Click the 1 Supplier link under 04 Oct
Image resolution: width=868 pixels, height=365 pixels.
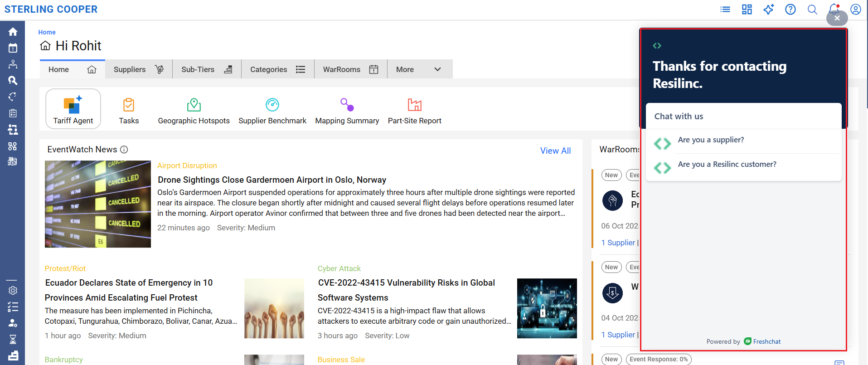click(x=618, y=335)
